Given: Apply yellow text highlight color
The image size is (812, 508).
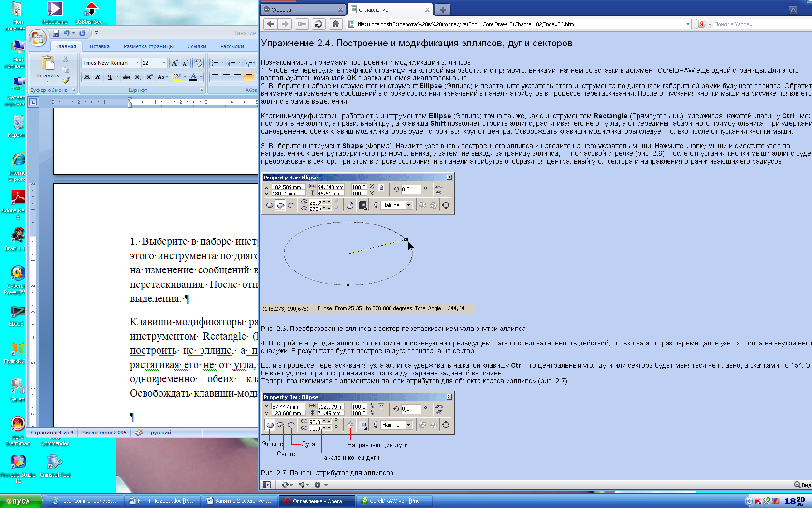Looking at the screenshot, I should (x=177, y=77).
